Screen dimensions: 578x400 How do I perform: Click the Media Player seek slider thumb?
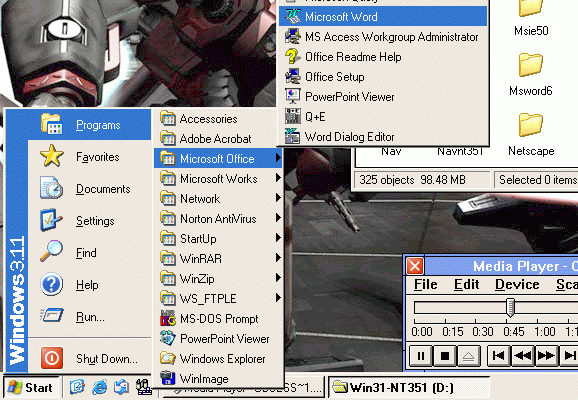point(511,307)
